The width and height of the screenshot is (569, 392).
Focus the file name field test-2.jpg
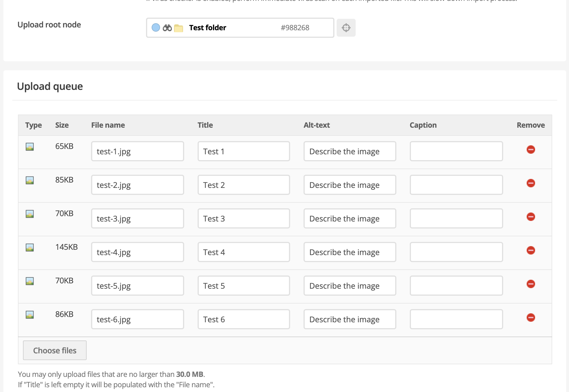tap(137, 185)
